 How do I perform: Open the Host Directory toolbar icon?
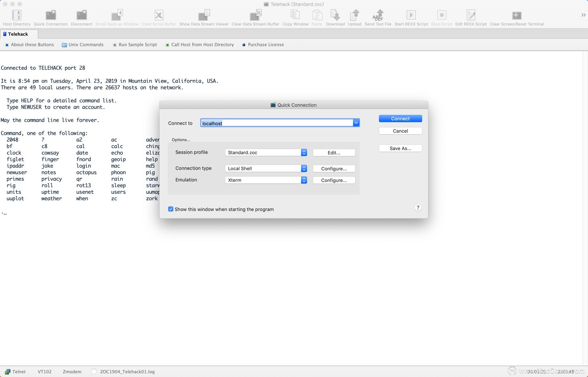coord(17,15)
